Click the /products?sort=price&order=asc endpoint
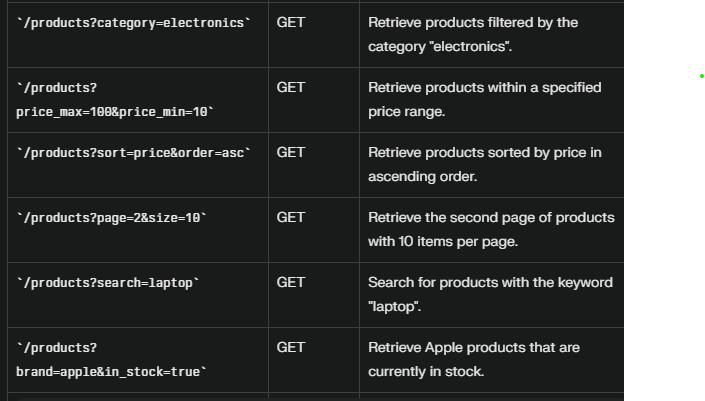 click(x=134, y=152)
